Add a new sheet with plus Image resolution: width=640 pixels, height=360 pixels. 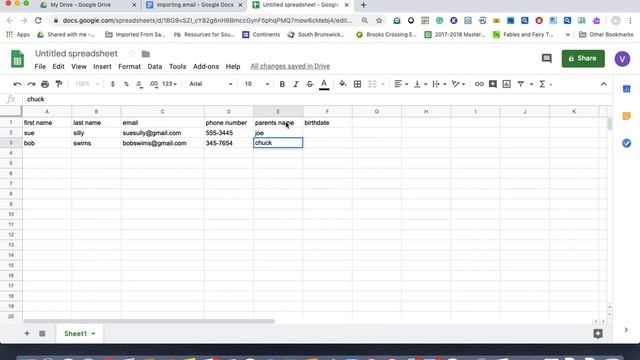27,333
